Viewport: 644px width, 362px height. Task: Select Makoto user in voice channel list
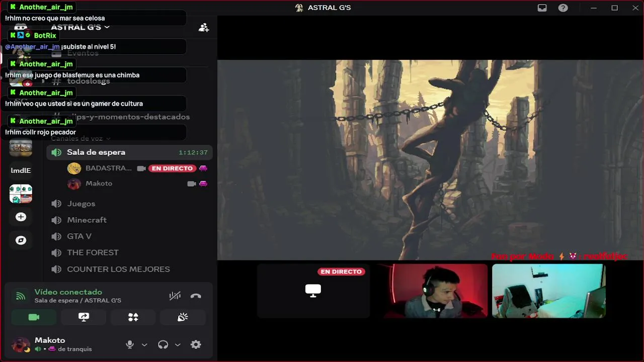coord(99,184)
